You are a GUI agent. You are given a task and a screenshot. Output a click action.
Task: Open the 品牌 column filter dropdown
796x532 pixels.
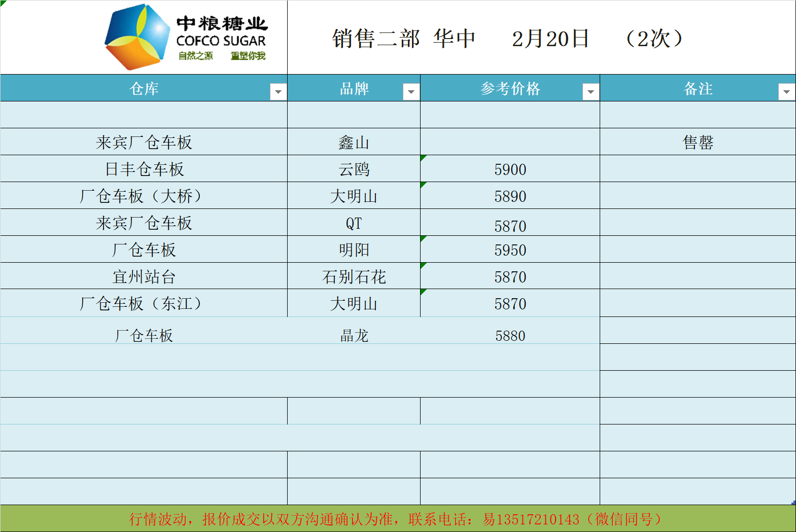[411, 92]
